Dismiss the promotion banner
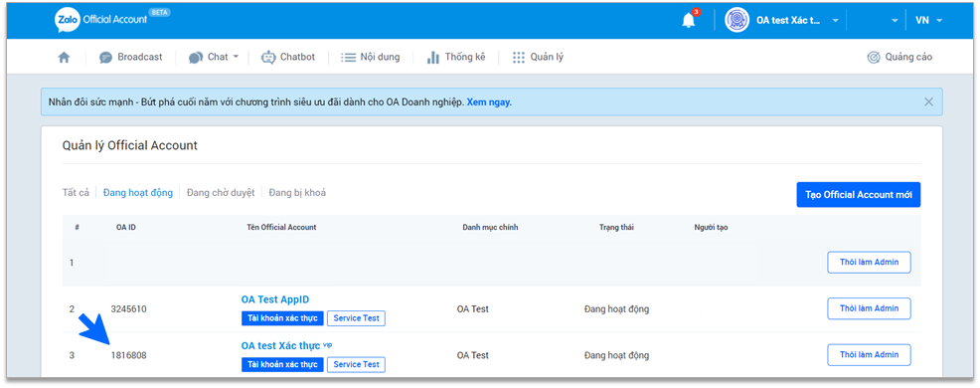Screen dimensions: 980x388 point(928,101)
